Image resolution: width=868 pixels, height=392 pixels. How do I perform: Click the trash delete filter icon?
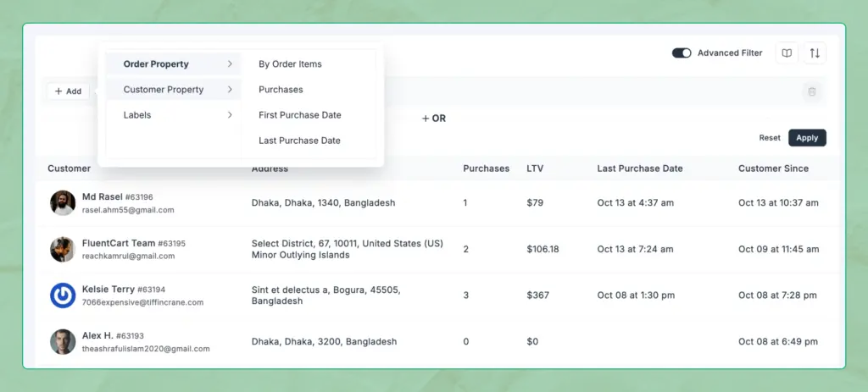point(812,91)
